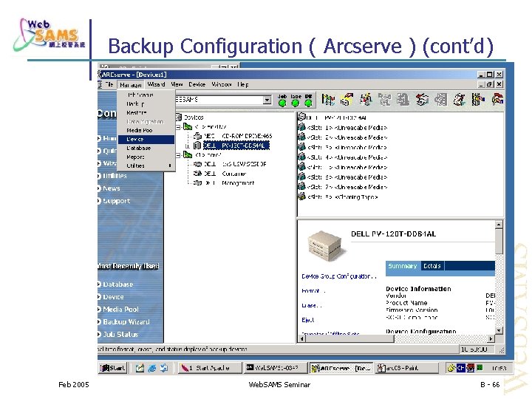Select Slot 8 Cleaning Tape row

(342, 197)
